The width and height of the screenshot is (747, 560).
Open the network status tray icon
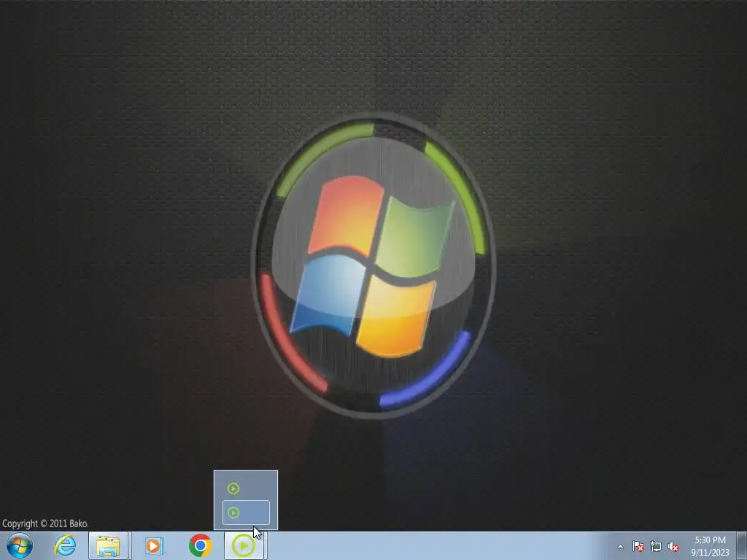coord(656,546)
